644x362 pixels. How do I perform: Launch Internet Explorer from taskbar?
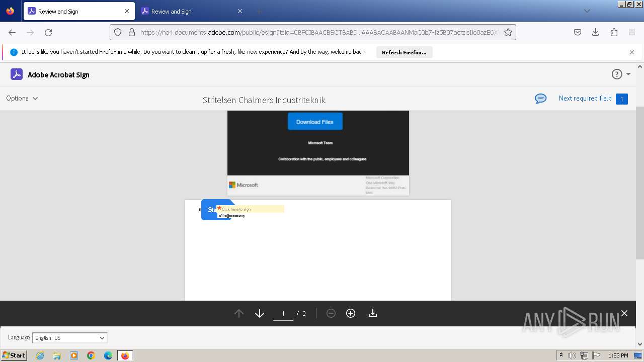pyautogui.click(x=40, y=355)
